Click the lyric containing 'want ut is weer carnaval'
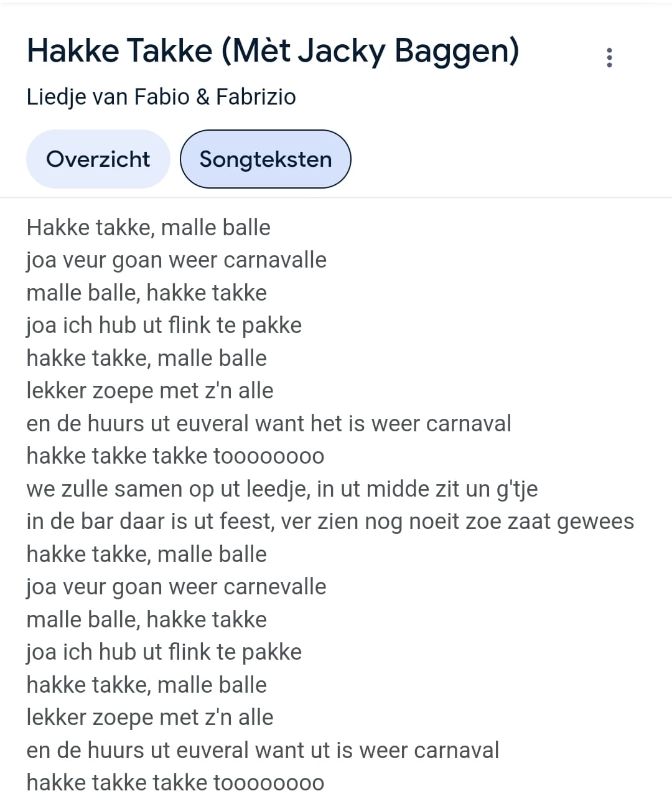This screenshot has width=672, height=801. (263, 751)
